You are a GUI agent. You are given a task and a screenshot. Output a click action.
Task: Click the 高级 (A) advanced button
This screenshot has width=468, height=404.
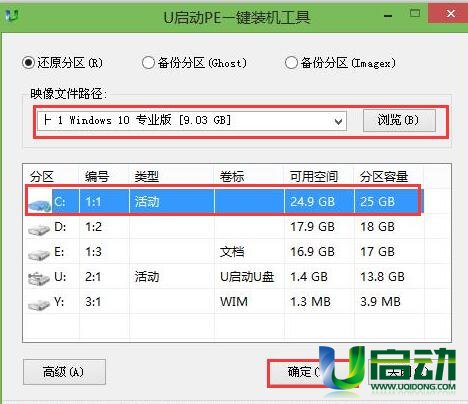tap(64, 372)
